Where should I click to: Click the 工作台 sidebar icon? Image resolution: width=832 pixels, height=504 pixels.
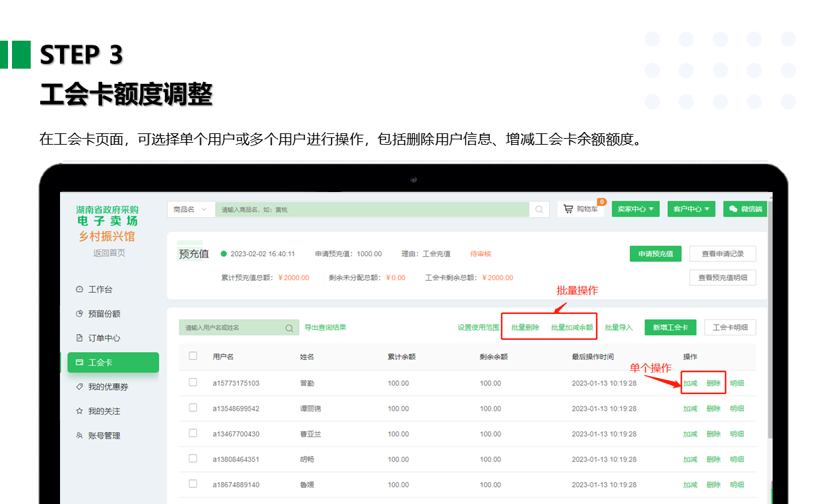click(x=79, y=289)
